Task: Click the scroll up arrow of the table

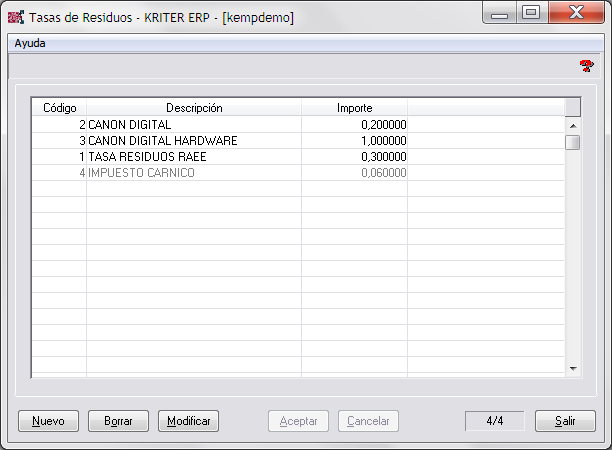Action: pos(573,126)
